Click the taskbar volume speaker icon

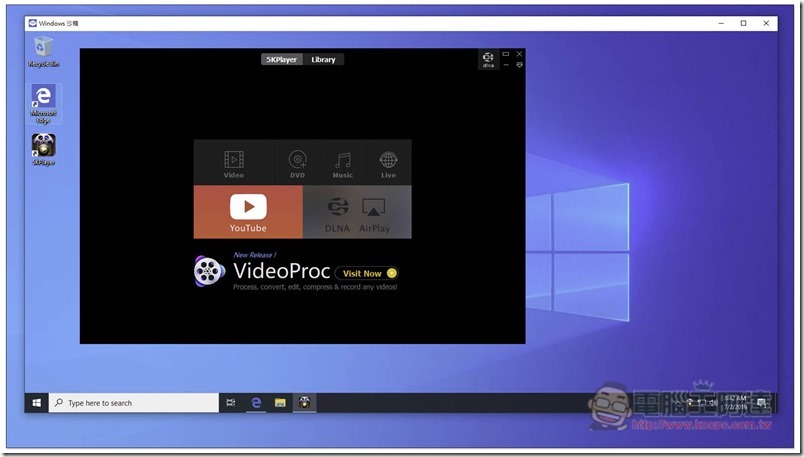(x=713, y=403)
